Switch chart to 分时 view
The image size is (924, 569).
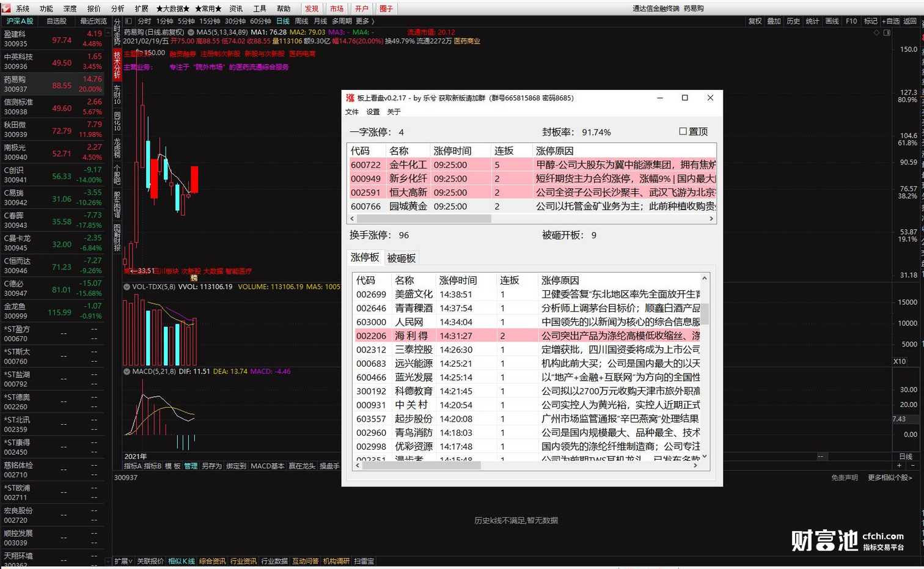pyautogui.click(x=144, y=21)
